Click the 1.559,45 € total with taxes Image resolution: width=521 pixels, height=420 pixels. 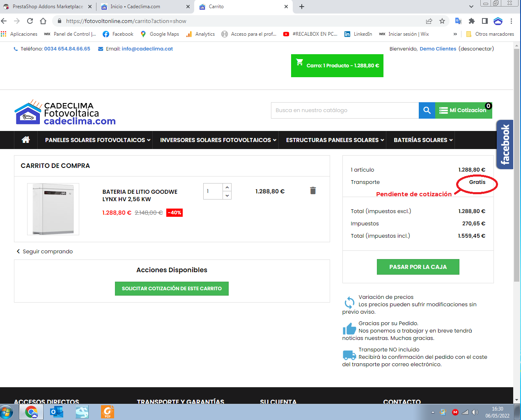[x=471, y=236]
